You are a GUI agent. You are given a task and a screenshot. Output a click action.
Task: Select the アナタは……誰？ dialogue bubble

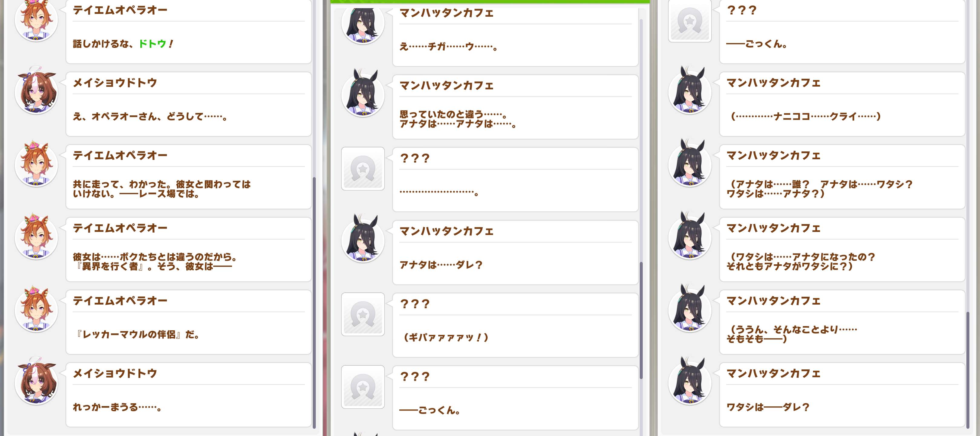[842, 177]
